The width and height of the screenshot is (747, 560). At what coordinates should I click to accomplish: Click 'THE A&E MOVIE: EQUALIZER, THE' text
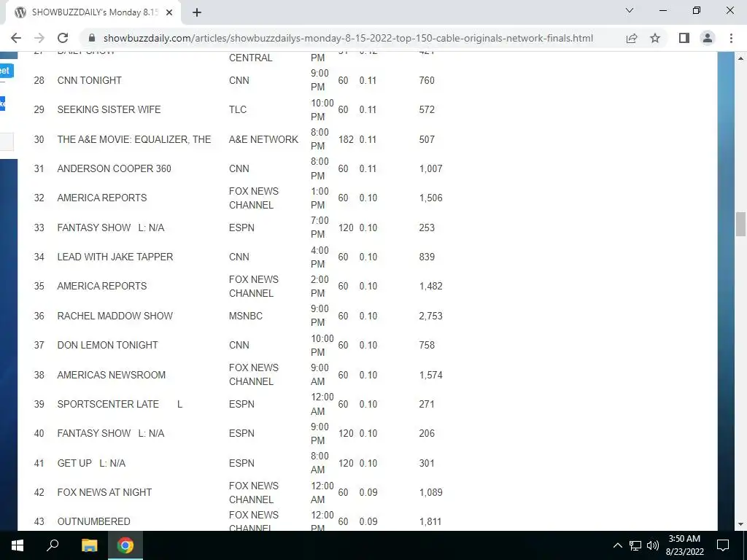point(134,139)
